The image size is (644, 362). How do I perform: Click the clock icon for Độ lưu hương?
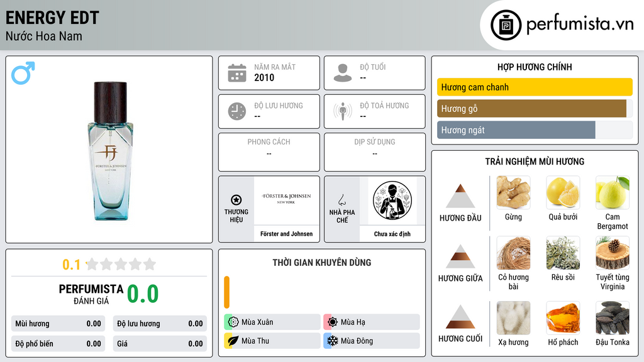tap(237, 111)
